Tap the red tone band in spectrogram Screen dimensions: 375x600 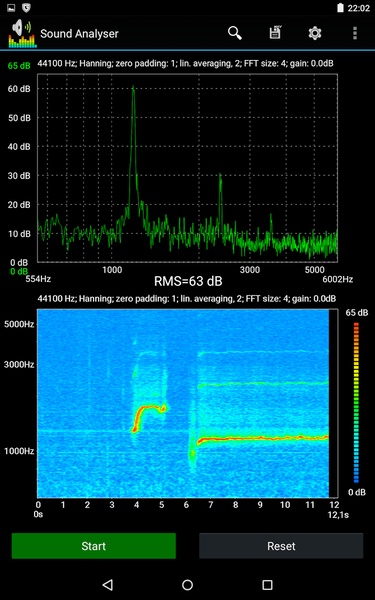click(263, 438)
